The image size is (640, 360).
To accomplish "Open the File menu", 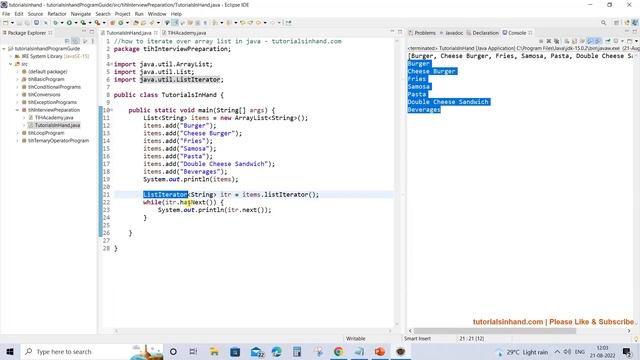I will tap(6, 14).
